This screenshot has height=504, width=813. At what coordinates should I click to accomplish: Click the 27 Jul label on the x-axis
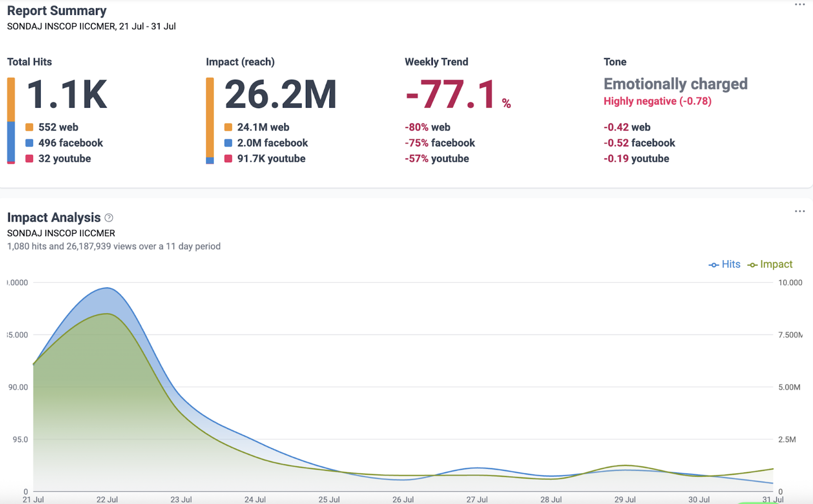(x=477, y=499)
